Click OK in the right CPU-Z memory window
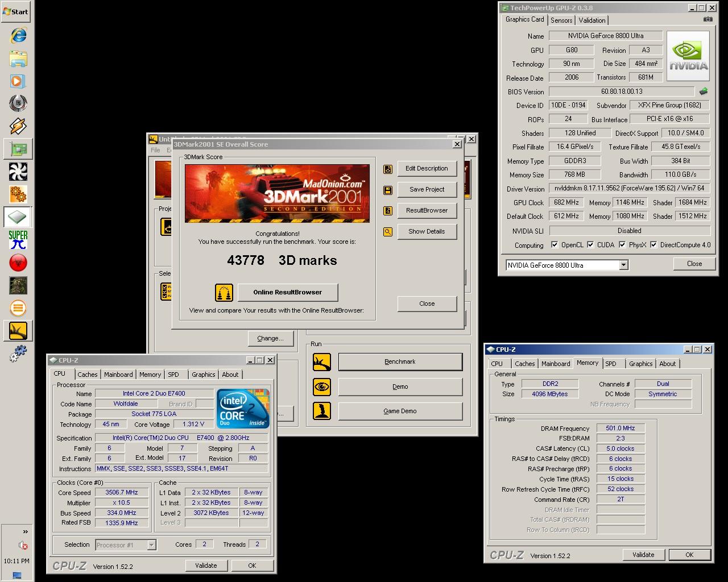The image size is (728, 582). point(689,555)
